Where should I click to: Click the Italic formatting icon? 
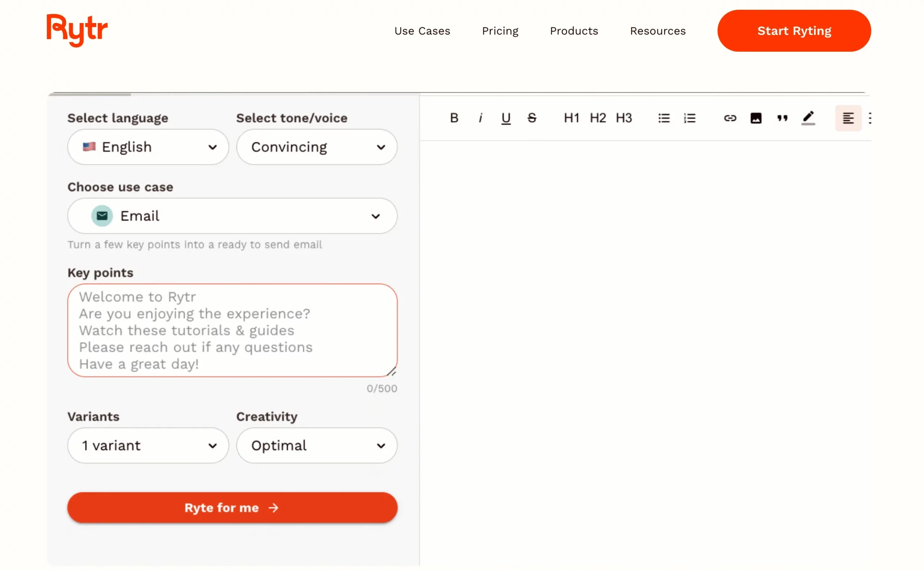tap(480, 118)
